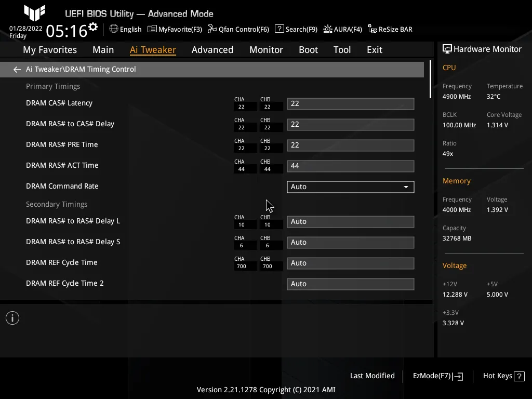Click the CHB 44 RAS# ACT value
Image resolution: width=532 pixels, height=399 pixels.
[x=268, y=169]
